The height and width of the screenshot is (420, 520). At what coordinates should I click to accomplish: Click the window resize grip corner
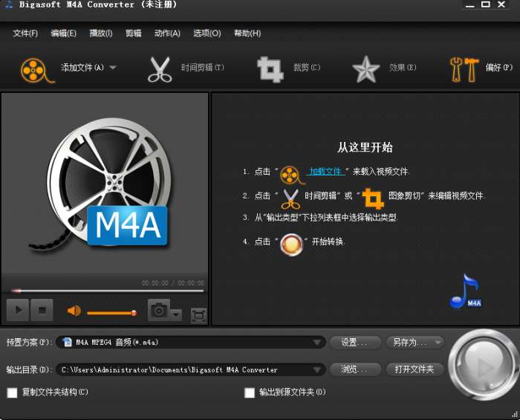pyautogui.click(x=515, y=414)
